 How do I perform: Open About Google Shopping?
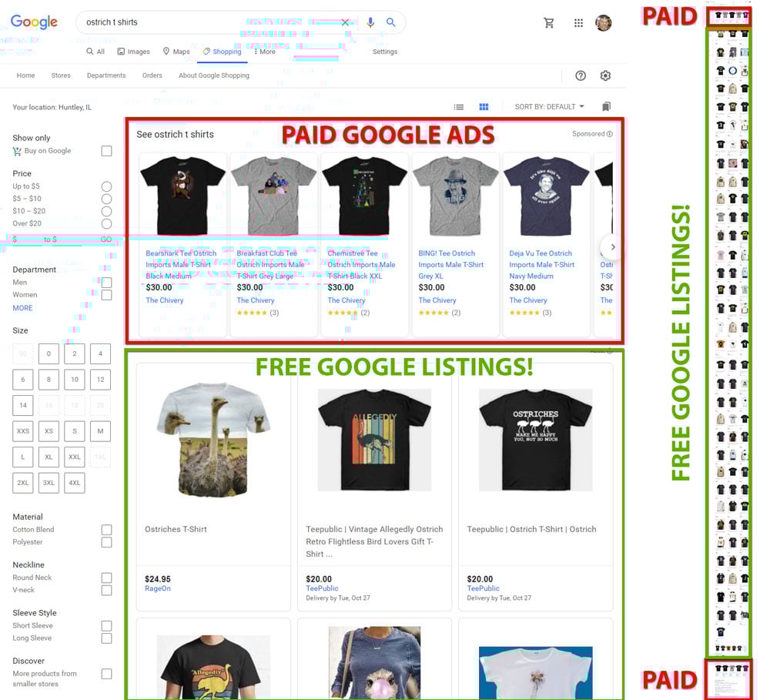pyautogui.click(x=214, y=75)
